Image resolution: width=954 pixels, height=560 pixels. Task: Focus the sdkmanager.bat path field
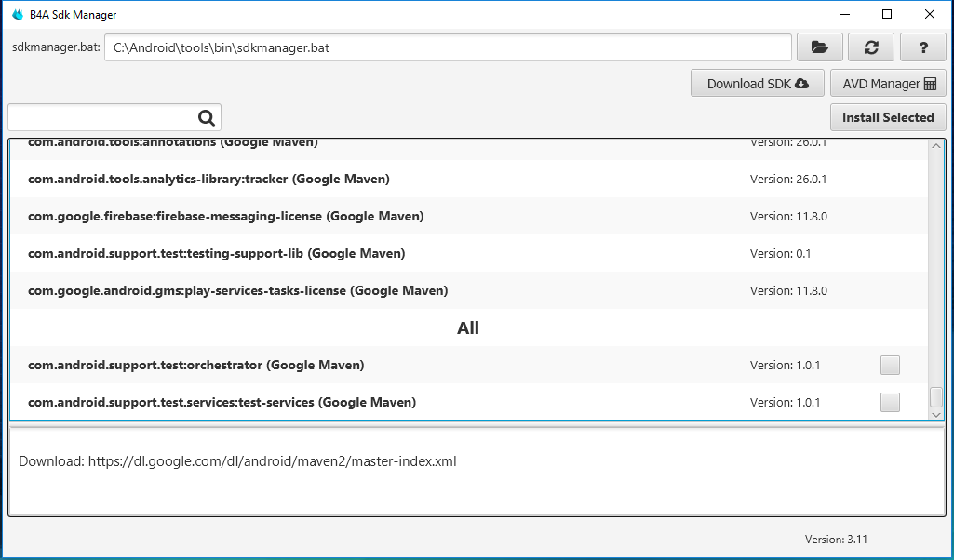click(447, 47)
